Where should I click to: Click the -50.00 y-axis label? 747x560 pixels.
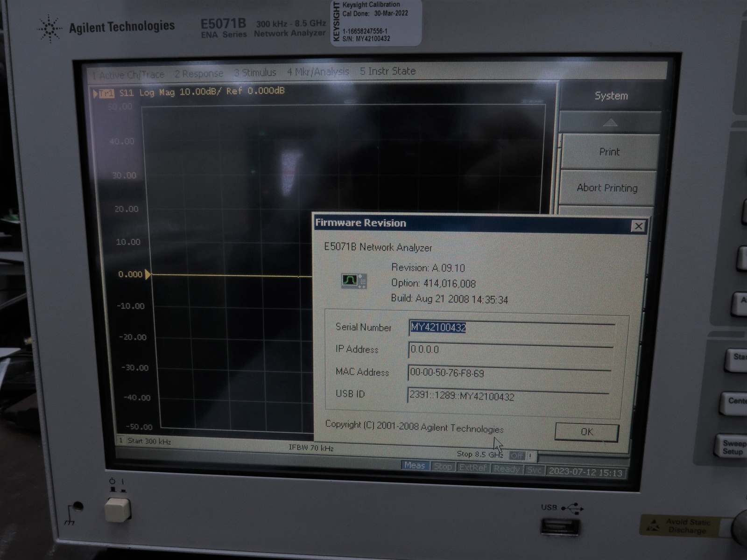coord(139,427)
